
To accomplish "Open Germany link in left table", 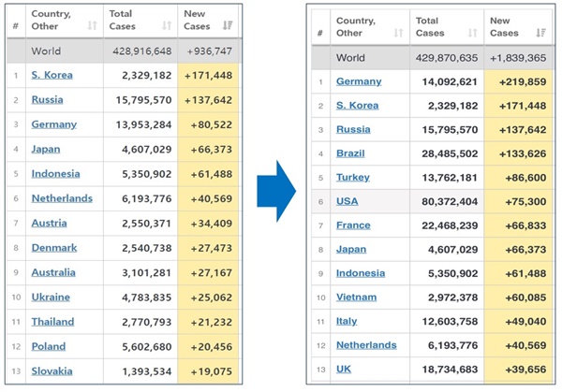I will click(54, 124).
